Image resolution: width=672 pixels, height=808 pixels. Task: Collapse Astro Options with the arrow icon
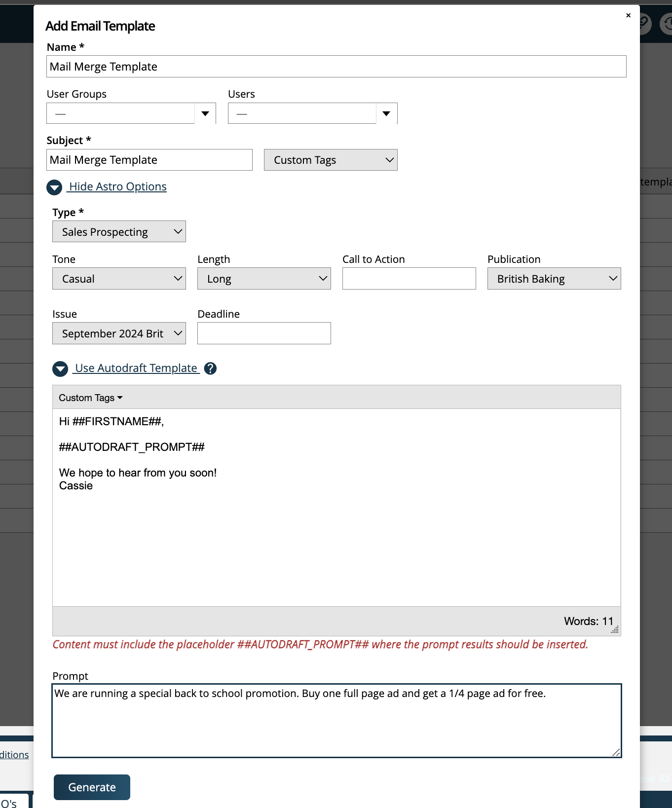pos(54,187)
